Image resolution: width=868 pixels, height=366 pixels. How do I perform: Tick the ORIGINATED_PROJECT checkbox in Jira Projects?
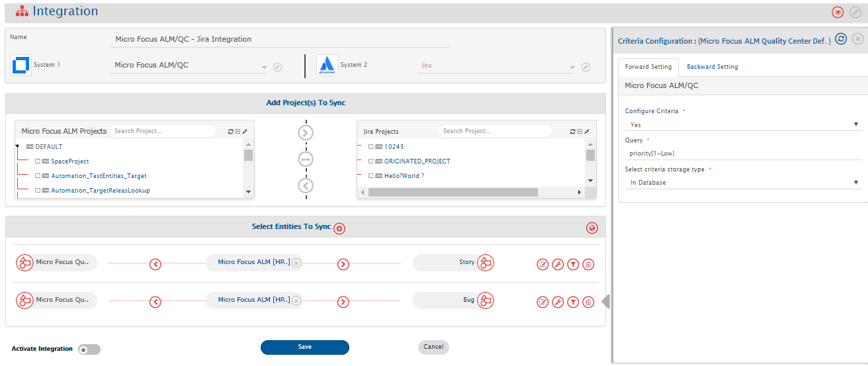(371, 161)
